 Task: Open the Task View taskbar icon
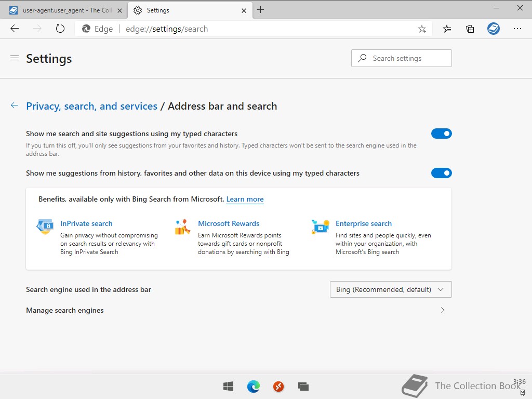click(x=303, y=386)
